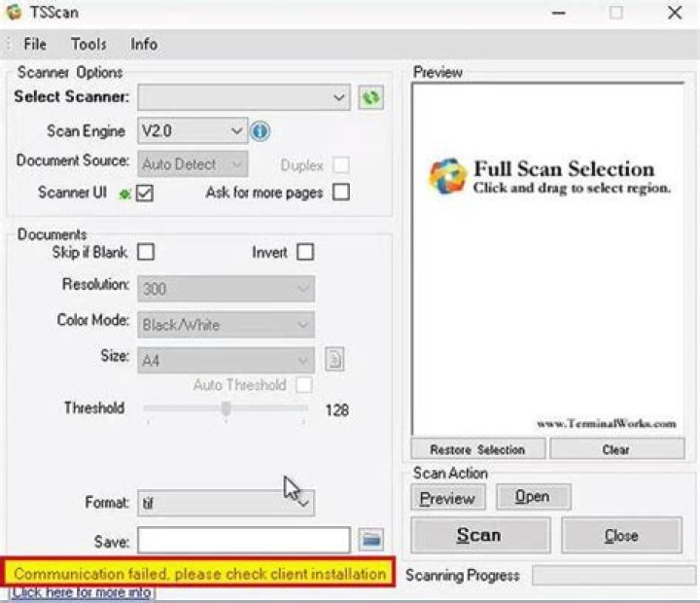Enable Ask for more pages checkbox
The width and height of the screenshot is (700, 603).
click(340, 193)
